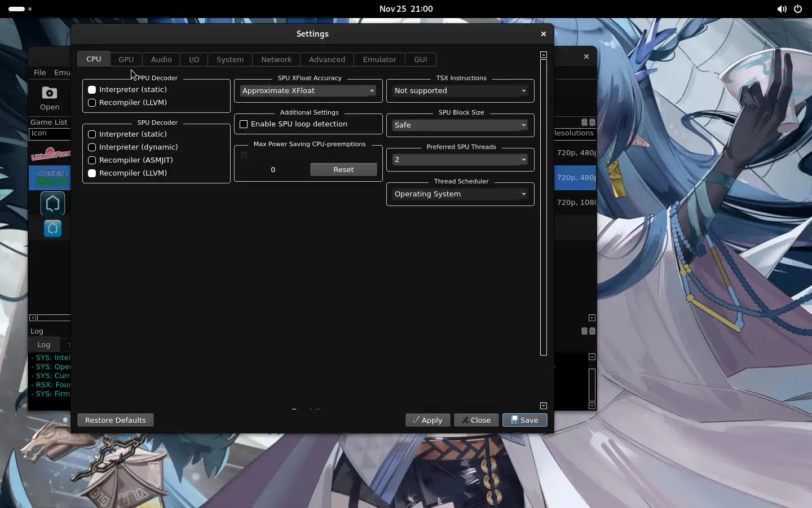This screenshot has width=812, height=508.
Task: Float the Log dock panel
Action: point(584,331)
